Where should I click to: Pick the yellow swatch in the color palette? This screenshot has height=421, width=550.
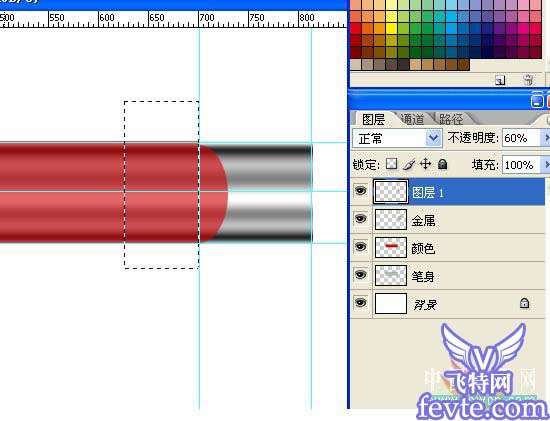coord(391,28)
